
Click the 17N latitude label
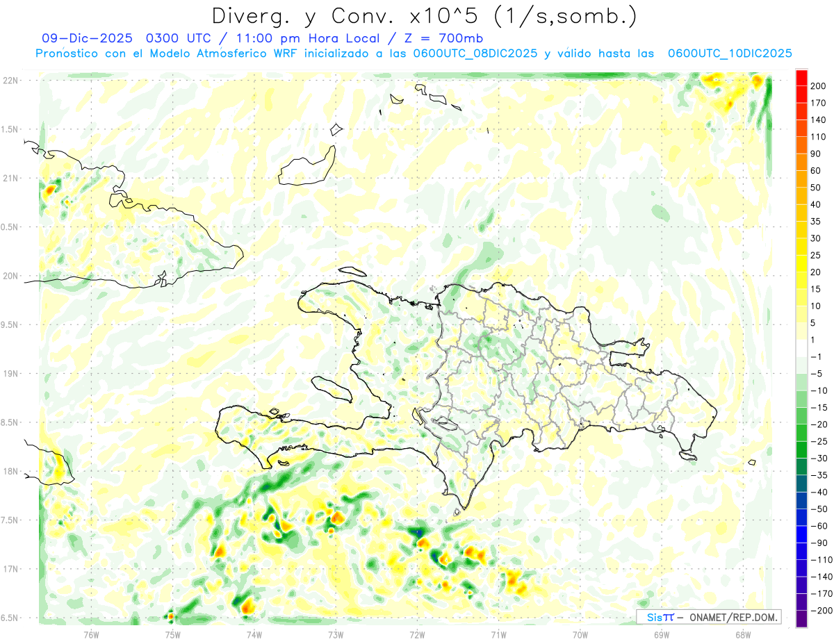pos(10,569)
